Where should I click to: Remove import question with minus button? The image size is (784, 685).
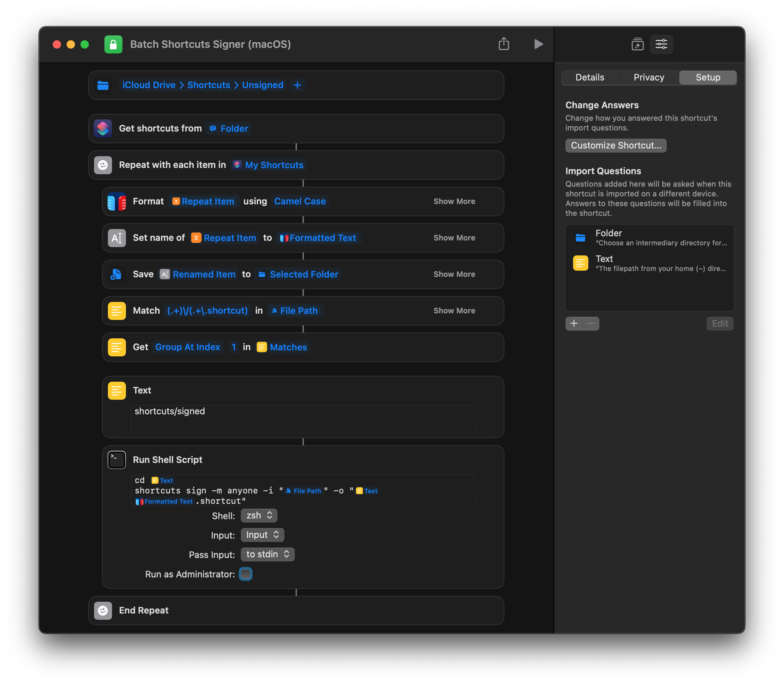pos(591,323)
